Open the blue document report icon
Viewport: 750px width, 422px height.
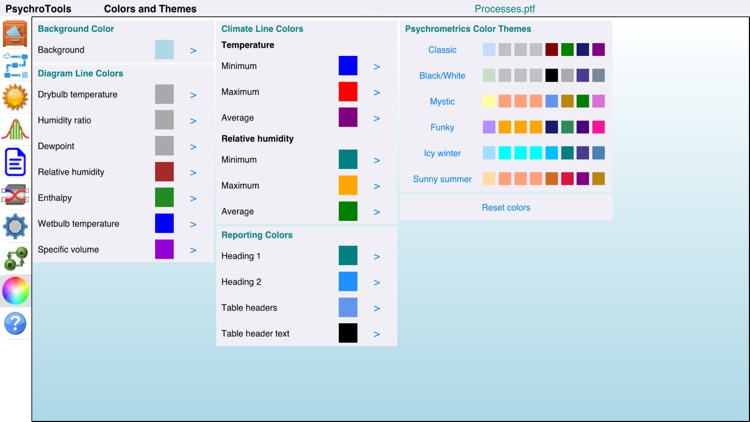[x=15, y=162]
